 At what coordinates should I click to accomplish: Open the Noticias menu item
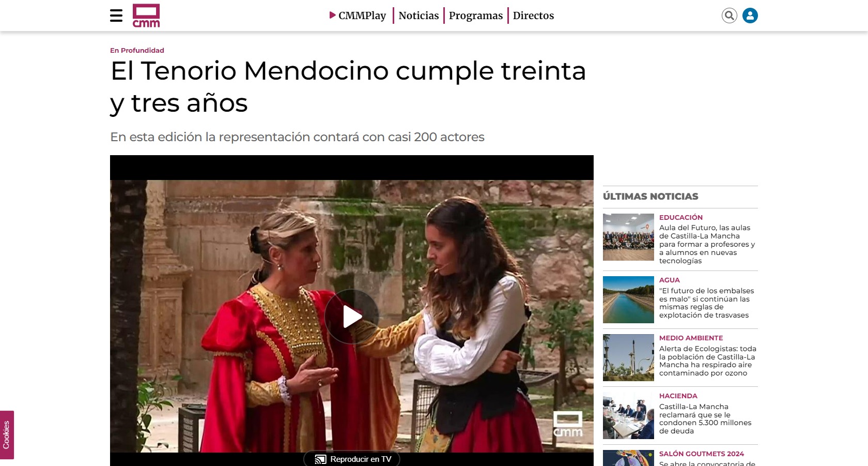[x=419, y=16]
